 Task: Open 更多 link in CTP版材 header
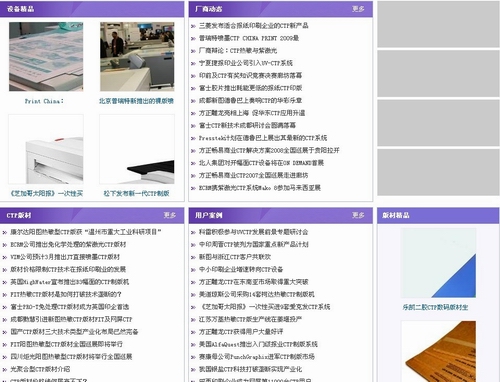click(x=170, y=215)
